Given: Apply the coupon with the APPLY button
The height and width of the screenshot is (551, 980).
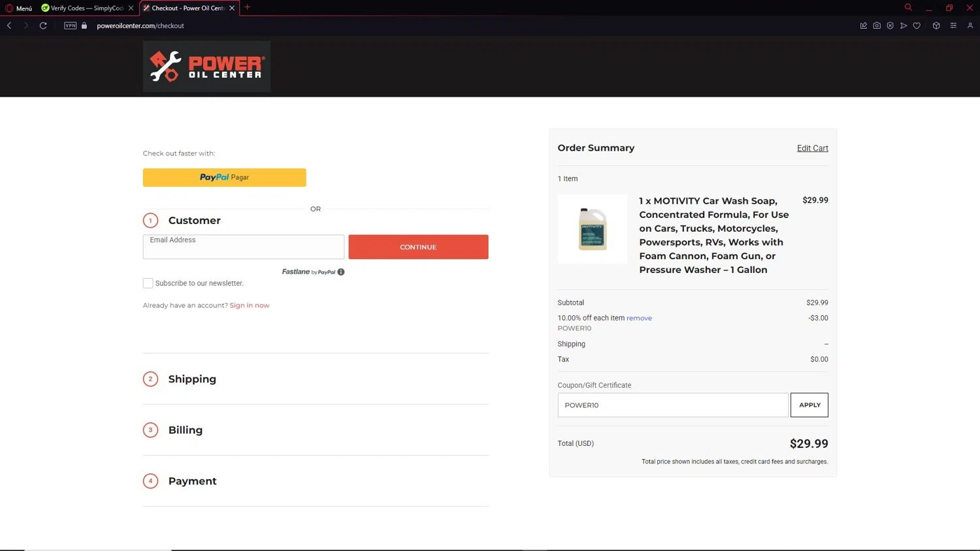Looking at the screenshot, I should click(809, 405).
